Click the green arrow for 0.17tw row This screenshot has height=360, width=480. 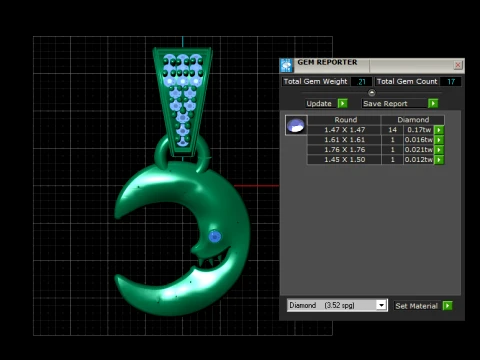point(439,130)
